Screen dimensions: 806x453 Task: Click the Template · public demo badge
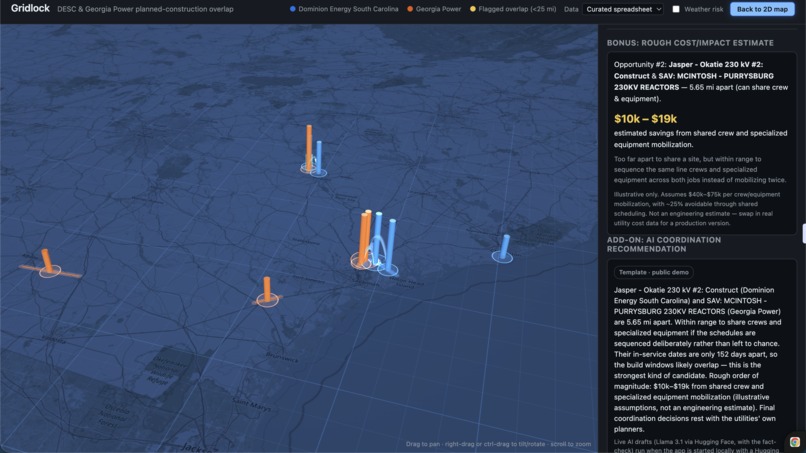653,273
